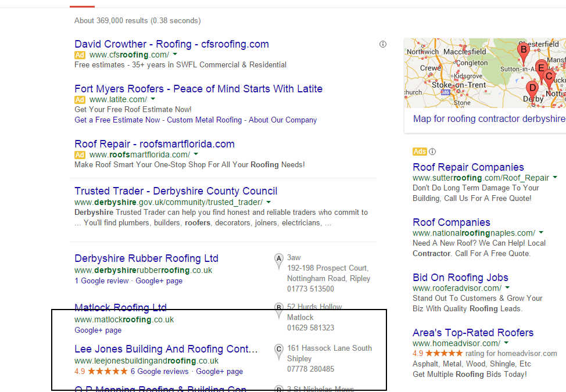Screen dimensions: 566x392
Task: Click orange star rating of Lee Jones listing
Action: [108, 371]
